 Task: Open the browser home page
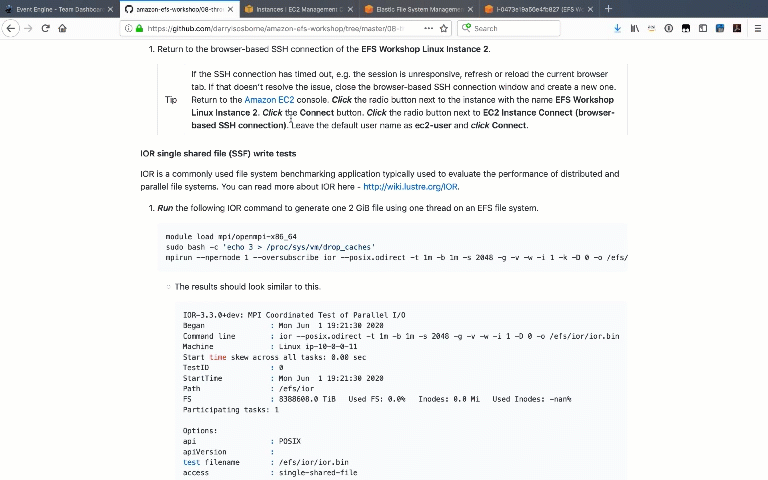(62, 28)
